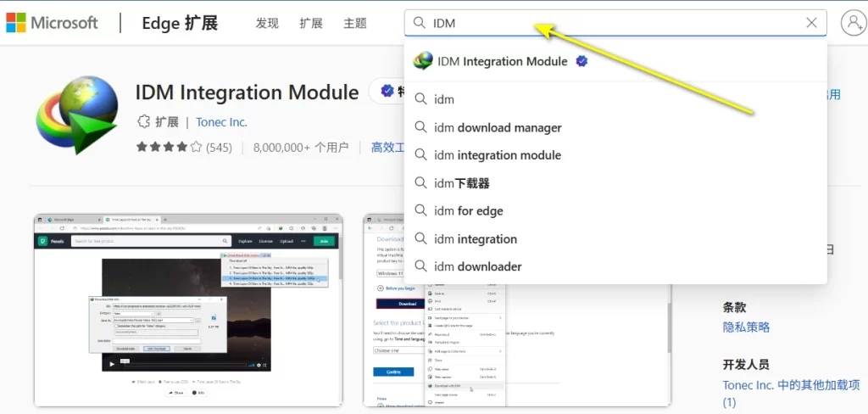Click IDM icon in top suggestion
Image resolution: width=868 pixels, height=414 pixels.
[x=423, y=61]
